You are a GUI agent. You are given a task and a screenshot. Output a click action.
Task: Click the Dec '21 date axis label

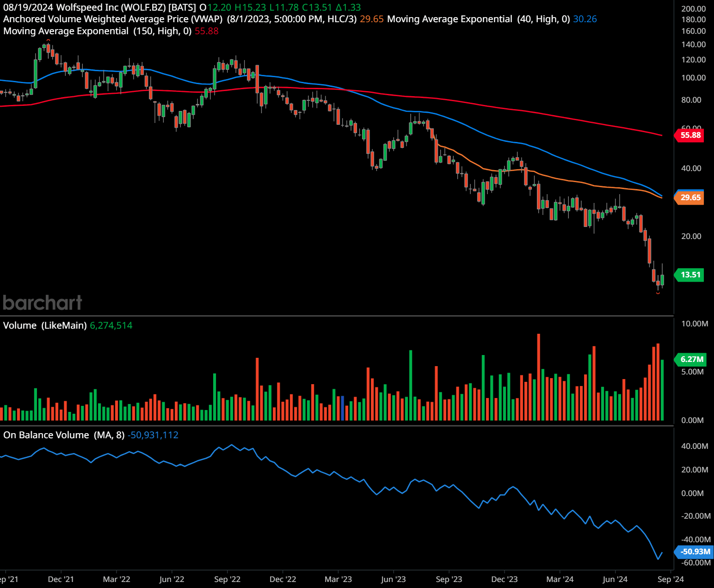point(61,579)
